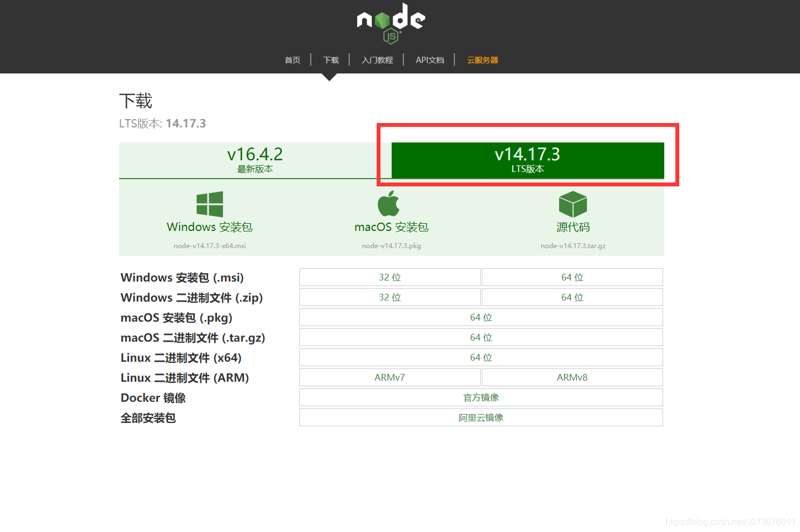The image size is (800, 532).
Task: Click the 下载 page heading
Action: coord(136,101)
